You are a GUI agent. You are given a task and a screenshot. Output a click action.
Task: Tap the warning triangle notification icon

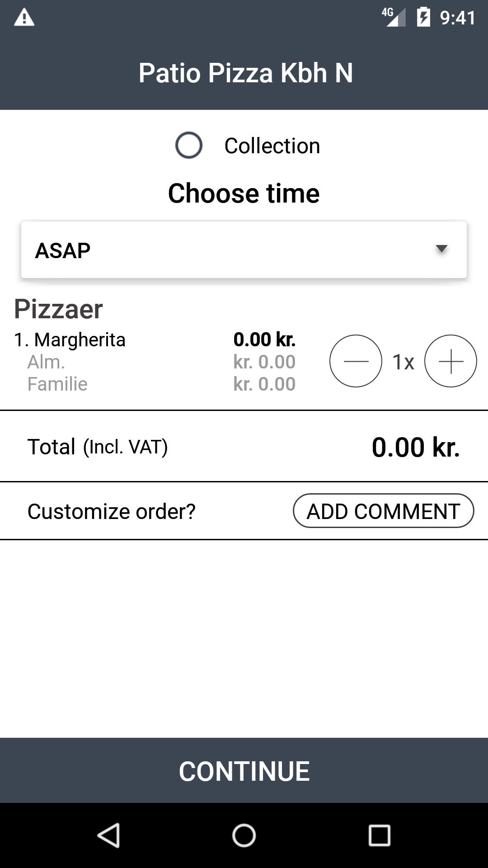point(24,18)
